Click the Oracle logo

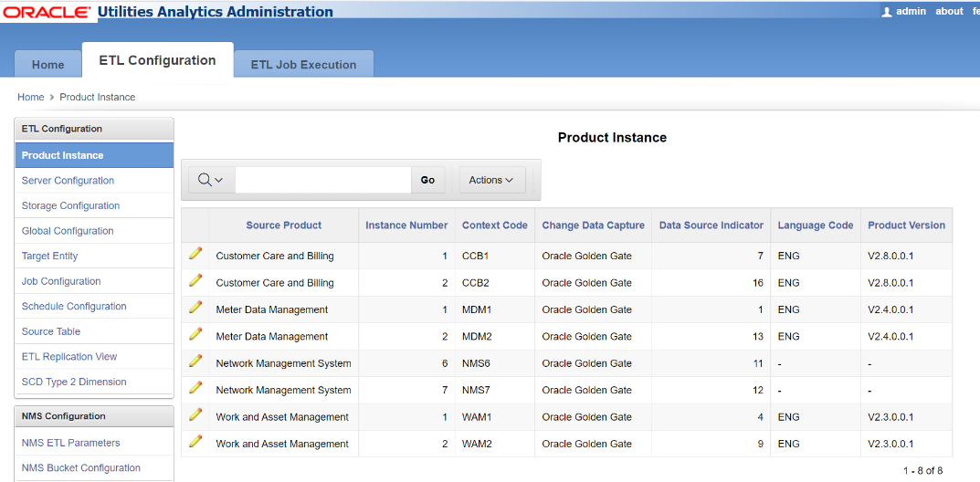click(x=47, y=12)
